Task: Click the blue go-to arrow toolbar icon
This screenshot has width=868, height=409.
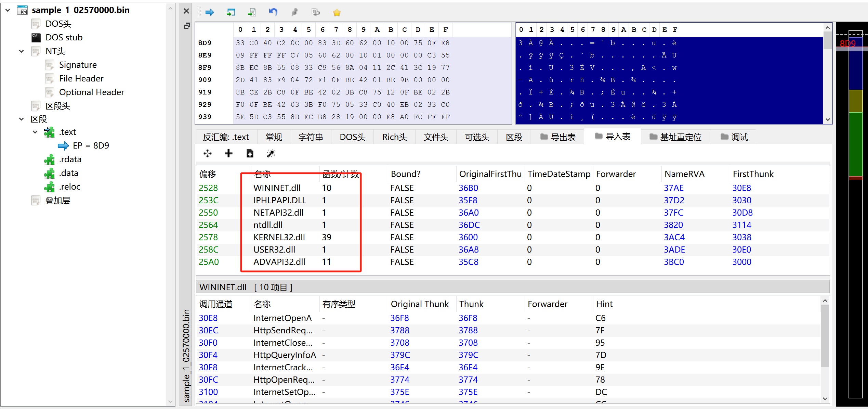Action: (x=209, y=13)
